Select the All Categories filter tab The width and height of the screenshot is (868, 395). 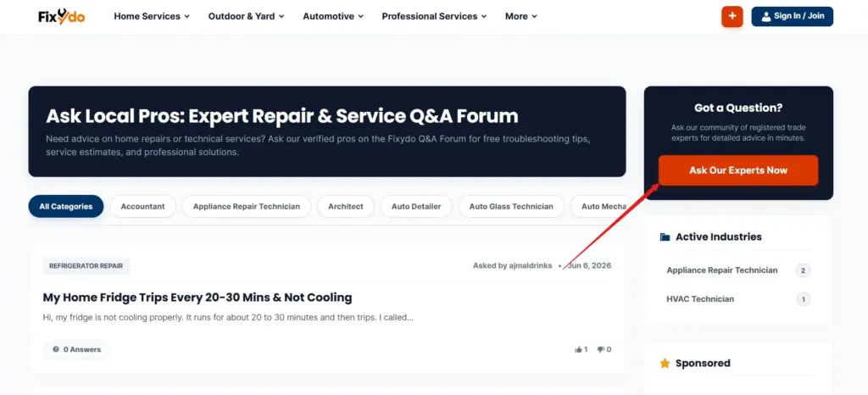(x=66, y=206)
